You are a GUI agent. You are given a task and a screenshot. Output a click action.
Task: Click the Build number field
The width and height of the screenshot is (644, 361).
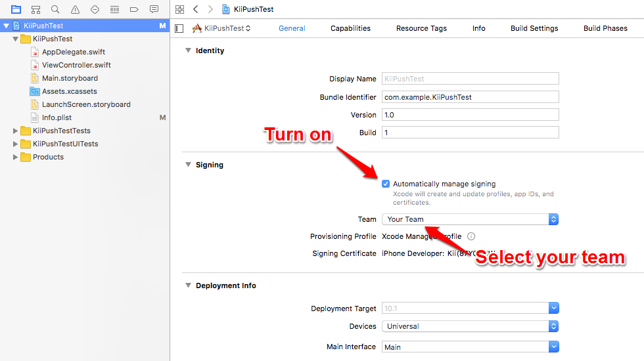471,133
